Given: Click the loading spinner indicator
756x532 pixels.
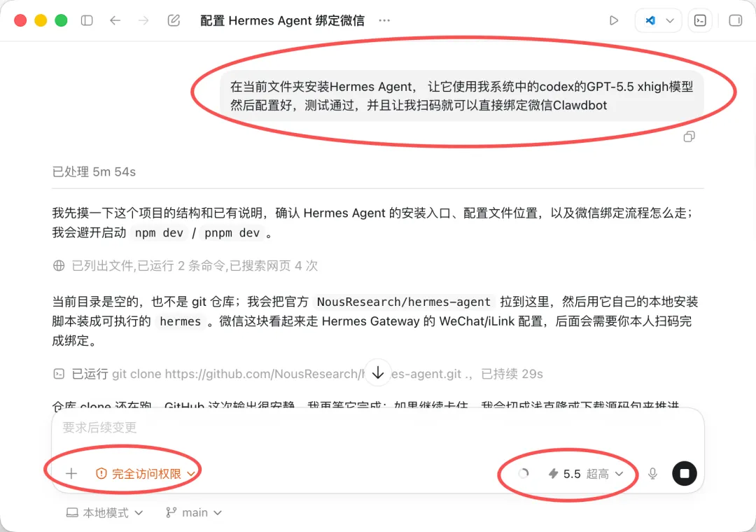Looking at the screenshot, I should pyautogui.click(x=524, y=474).
